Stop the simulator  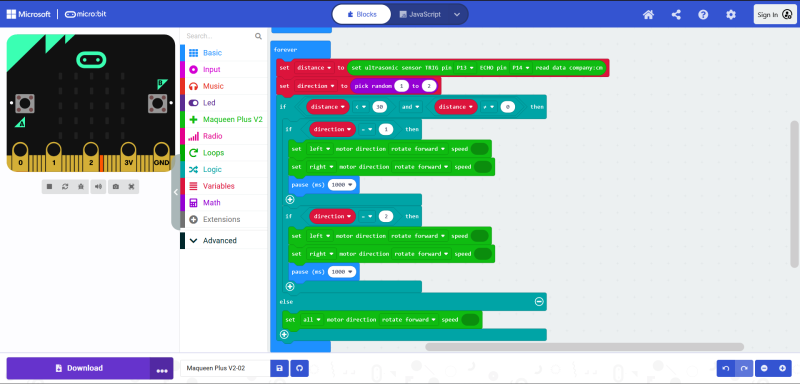tap(49, 187)
